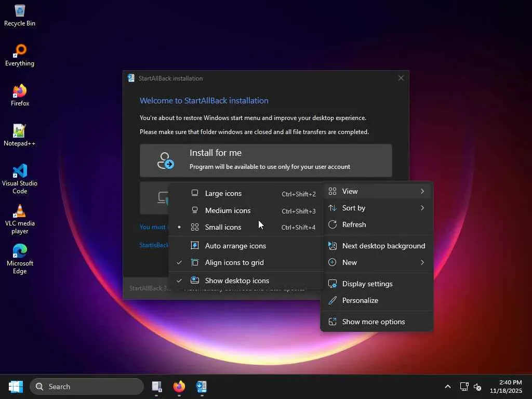This screenshot has width=532, height=399.
Task: Show hidden tray icons chevron
Action: 448,387
